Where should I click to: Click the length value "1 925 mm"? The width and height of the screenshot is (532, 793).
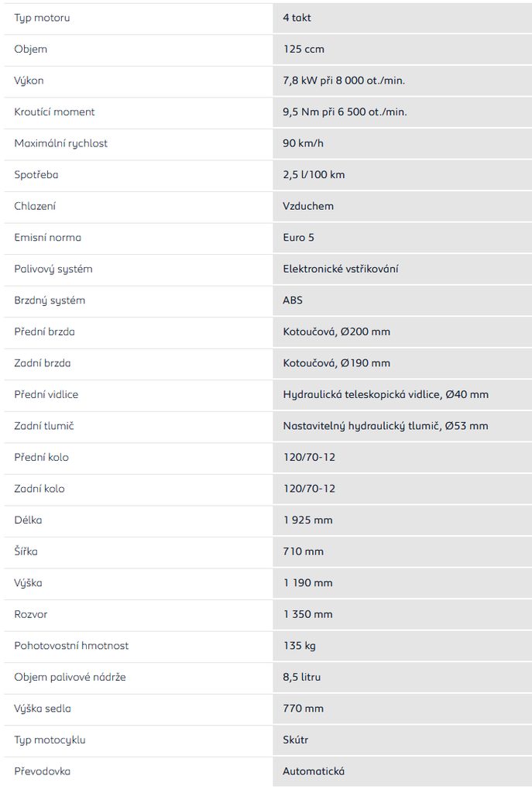pos(307,520)
